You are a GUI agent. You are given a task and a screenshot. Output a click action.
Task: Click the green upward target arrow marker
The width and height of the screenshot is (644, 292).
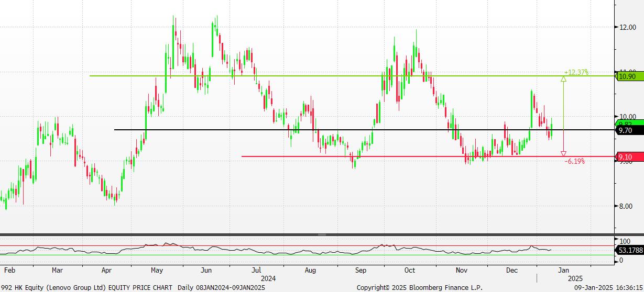[x=563, y=79]
